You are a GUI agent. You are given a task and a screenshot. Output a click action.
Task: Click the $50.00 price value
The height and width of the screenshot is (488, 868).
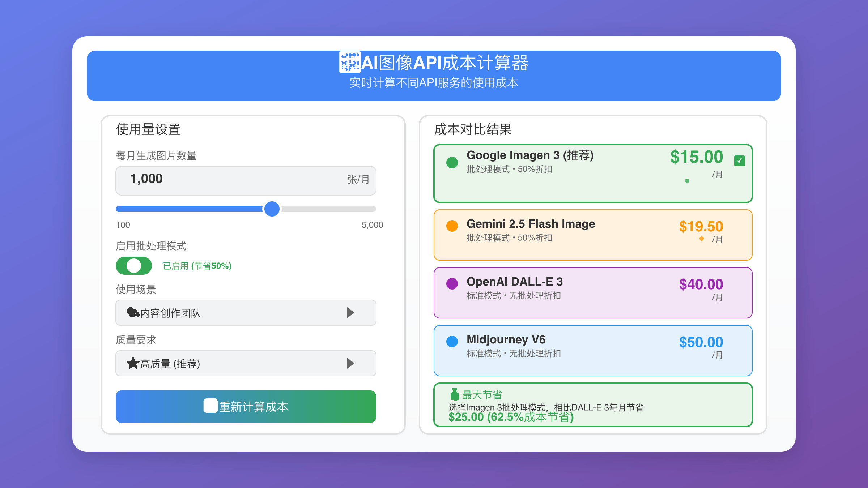pos(701,342)
